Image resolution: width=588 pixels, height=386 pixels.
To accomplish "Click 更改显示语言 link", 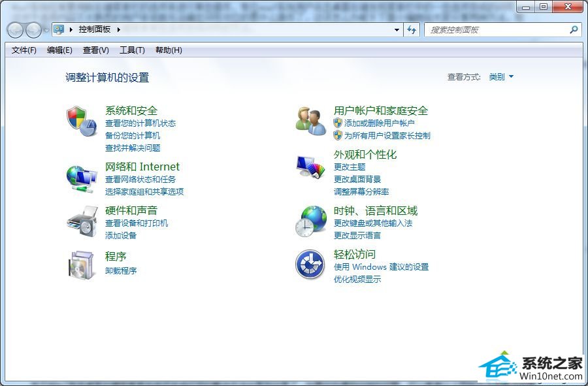I will coord(357,235).
